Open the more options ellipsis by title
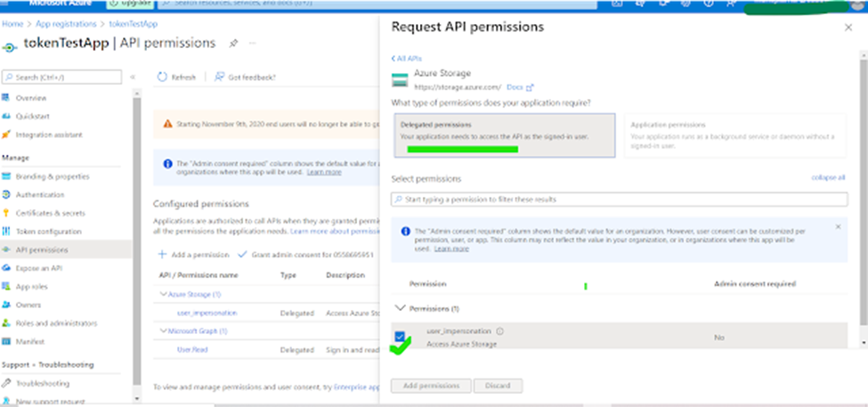868x407 pixels. click(x=253, y=43)
